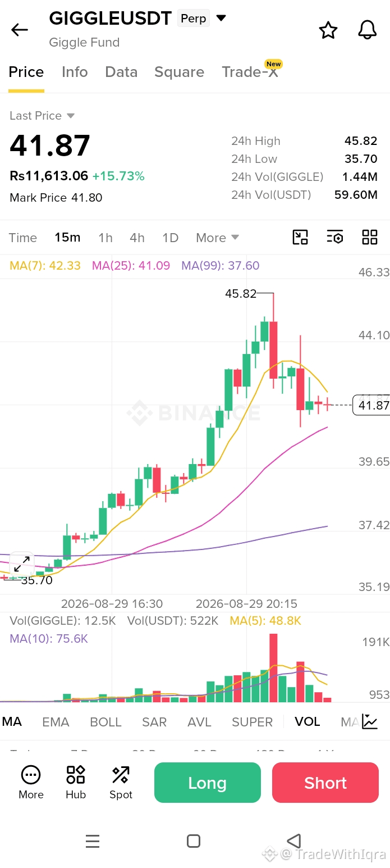Tap the 24h High value 45.82
The width and height of the screenshot is (390, 868).
click(361, 141)
